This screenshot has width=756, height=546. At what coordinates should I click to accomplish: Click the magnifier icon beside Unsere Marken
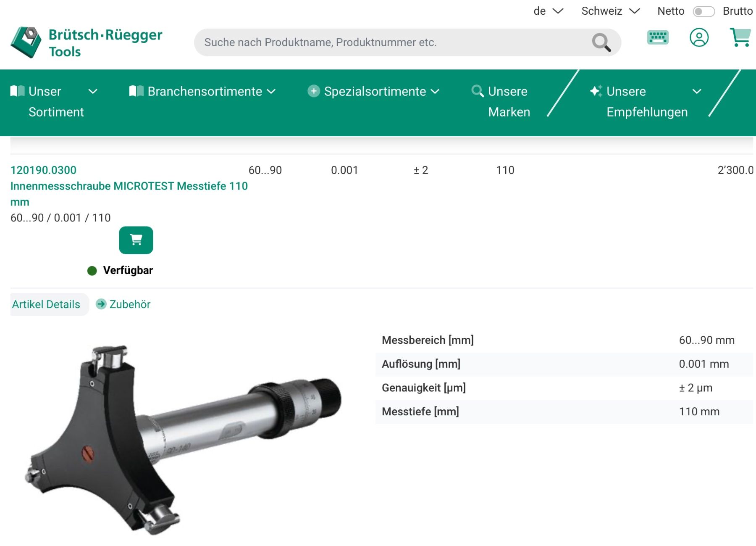click(x=478, y=91)
